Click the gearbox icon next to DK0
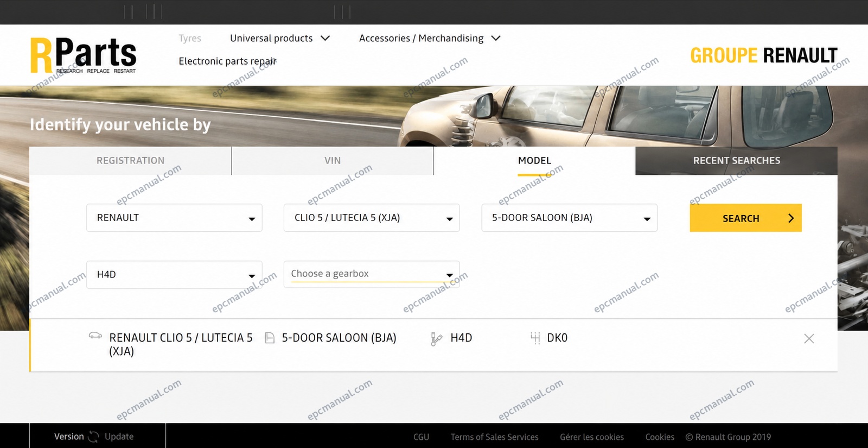Image resolution: width=868 pixels, height=448 pixels. click(535, 338)
